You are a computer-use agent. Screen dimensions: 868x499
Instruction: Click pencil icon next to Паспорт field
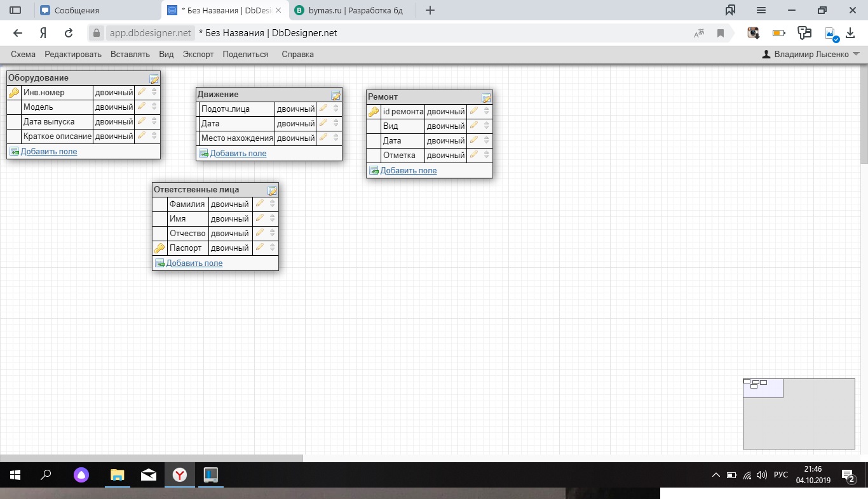tap(259, 248)
